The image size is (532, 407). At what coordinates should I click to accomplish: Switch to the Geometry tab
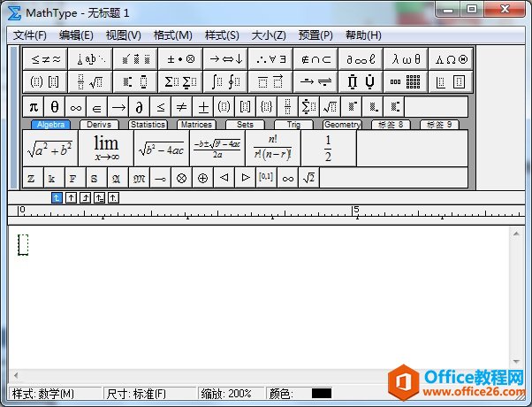click(x=342, y=125)
